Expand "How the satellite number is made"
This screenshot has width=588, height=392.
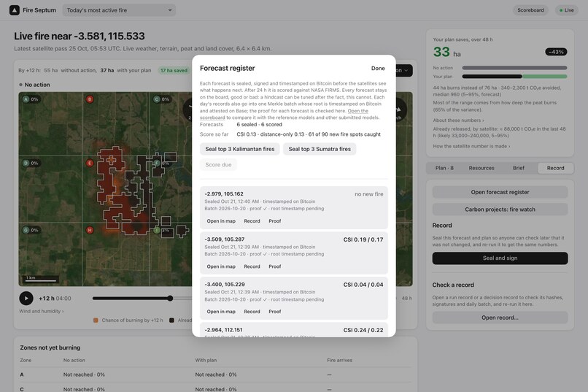471,146
